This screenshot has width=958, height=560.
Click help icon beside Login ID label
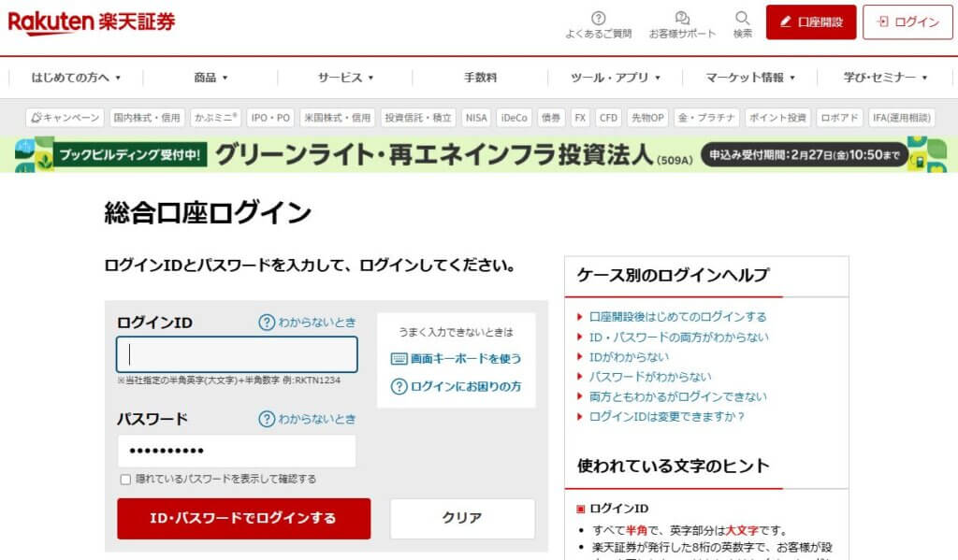pos(267,323)
